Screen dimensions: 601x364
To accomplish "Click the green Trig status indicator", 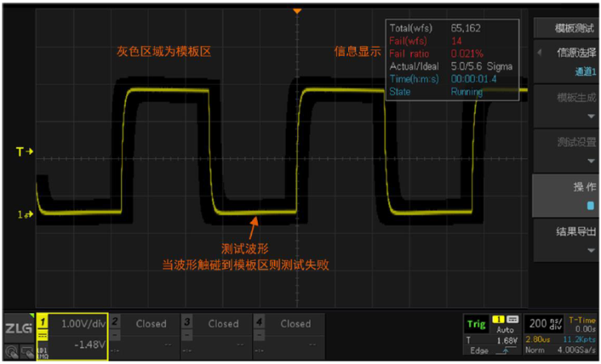I will click(x=475, y=324).
